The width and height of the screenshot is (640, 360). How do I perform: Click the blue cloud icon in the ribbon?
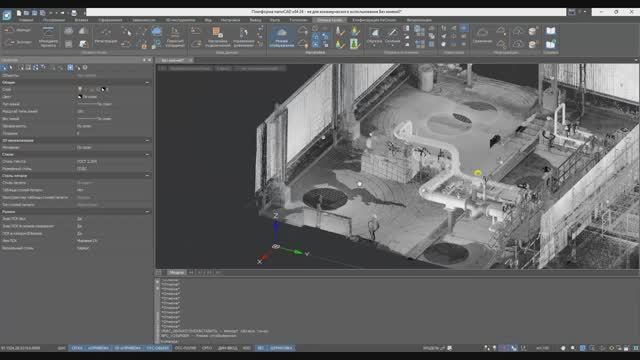[x=157, y=31]
